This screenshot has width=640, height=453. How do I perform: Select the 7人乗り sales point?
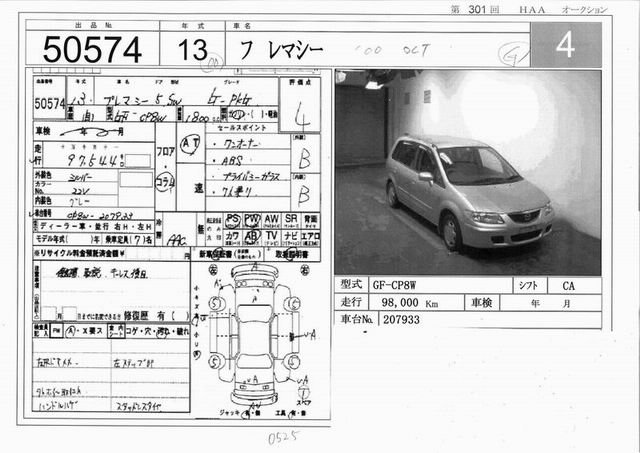(x=237, y=192)
